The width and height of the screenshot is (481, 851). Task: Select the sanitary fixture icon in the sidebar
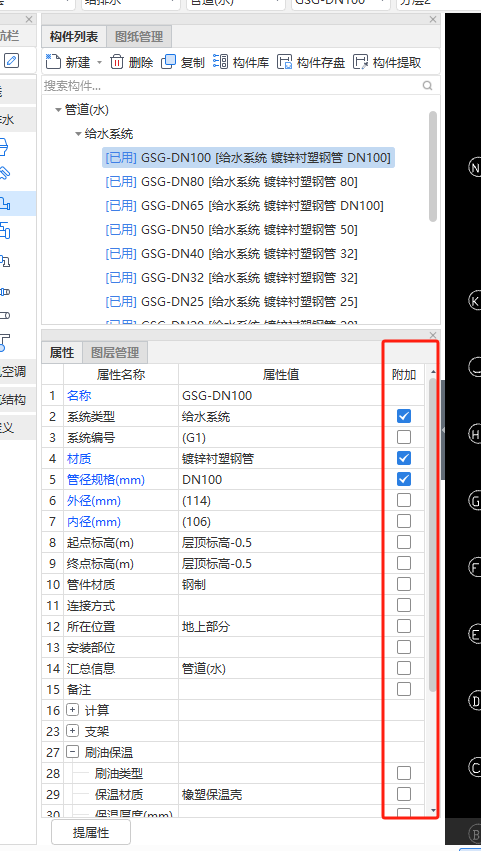(4, 147)
